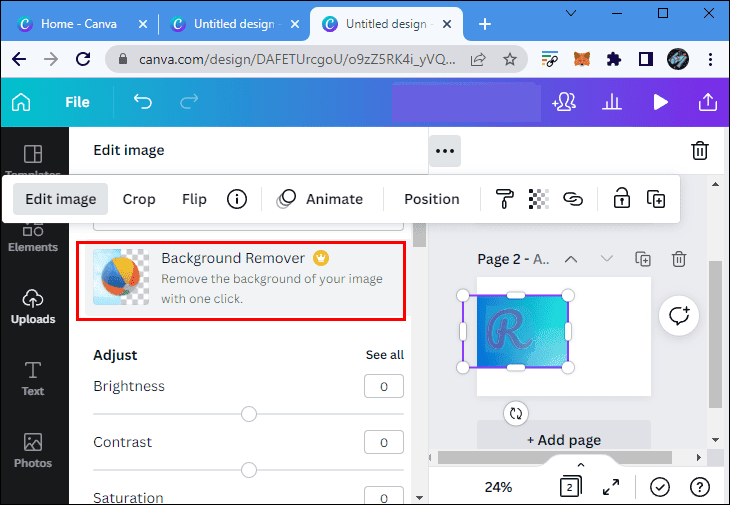Screen dimensions: 730x505
Task: Open the Uploads sidebar tab
Action: tap(33, 306)
